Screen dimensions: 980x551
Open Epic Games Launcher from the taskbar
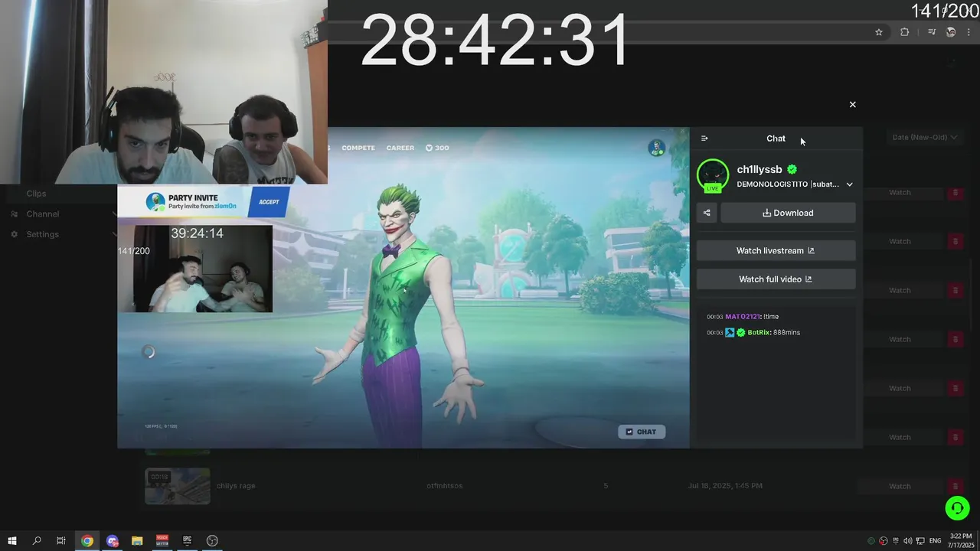click(187, 540)
